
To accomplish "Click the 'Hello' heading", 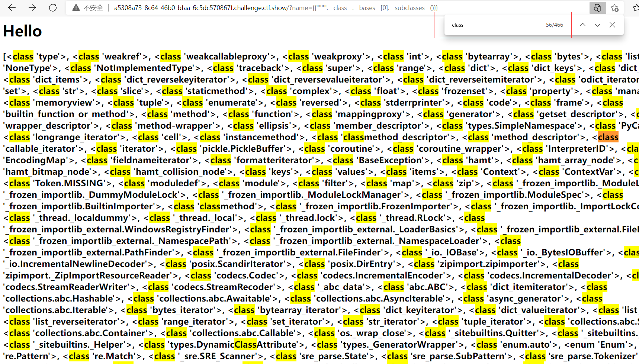I will coord(22,31).
